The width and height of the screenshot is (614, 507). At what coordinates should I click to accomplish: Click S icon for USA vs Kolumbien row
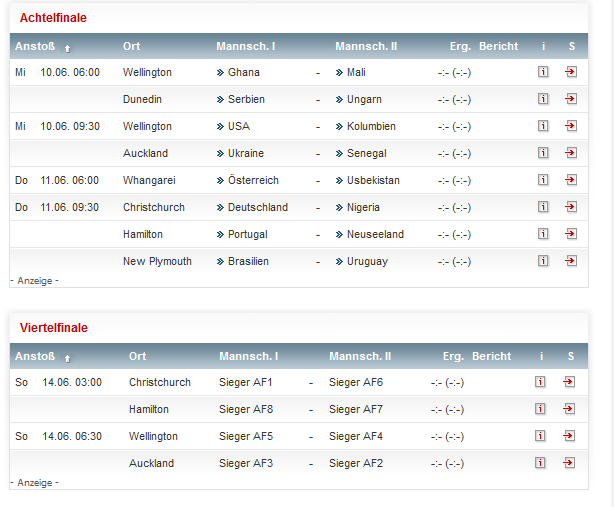pyautogui.click(x=571, y=126)
